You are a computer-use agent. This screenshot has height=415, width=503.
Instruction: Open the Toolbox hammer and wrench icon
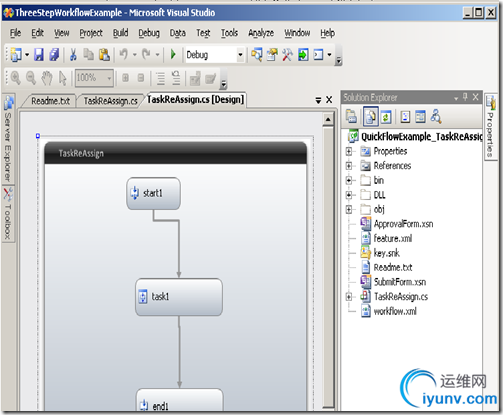click(287, 55)
